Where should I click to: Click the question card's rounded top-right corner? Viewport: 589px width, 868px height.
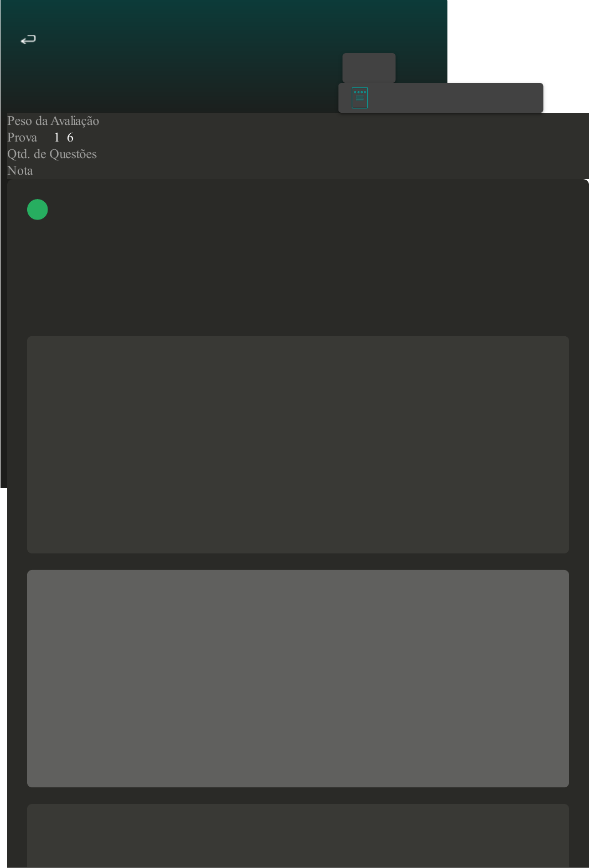[x=583, y=184]
